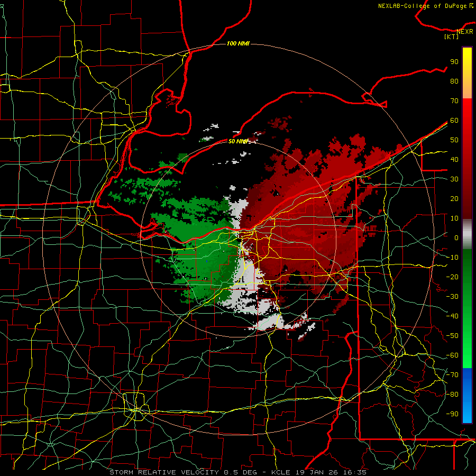Click the STORM RELATIVE VELOCITY caption text
Screen dimensions: 476x476
point(164,472)
